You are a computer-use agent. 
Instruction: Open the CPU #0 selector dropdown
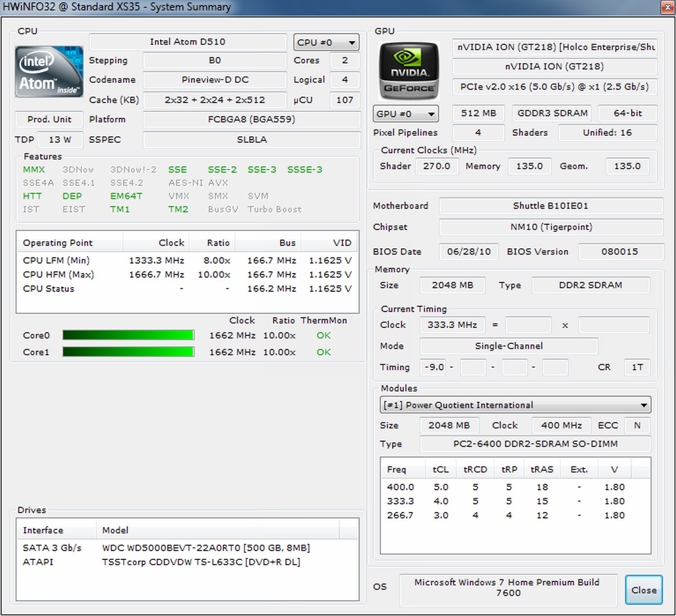[326, 43]
